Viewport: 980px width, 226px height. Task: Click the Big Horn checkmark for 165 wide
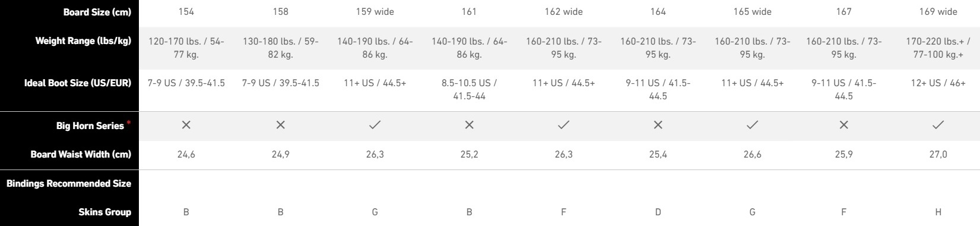coord(752,125)
